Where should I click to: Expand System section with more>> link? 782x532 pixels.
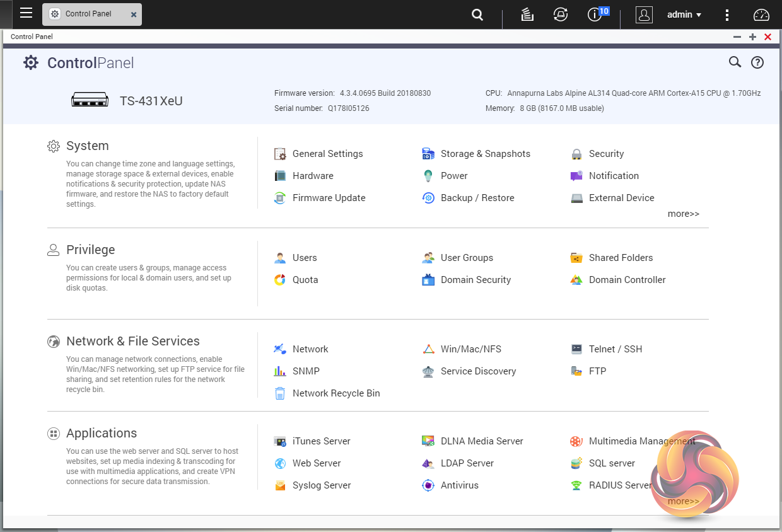[x=683, y=214]
